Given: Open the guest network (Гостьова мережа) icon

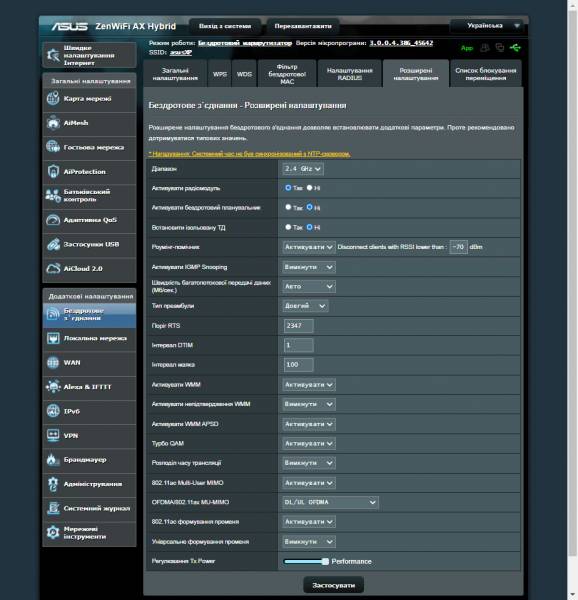Looking at the screenshot, I should (x=53, y=147).
